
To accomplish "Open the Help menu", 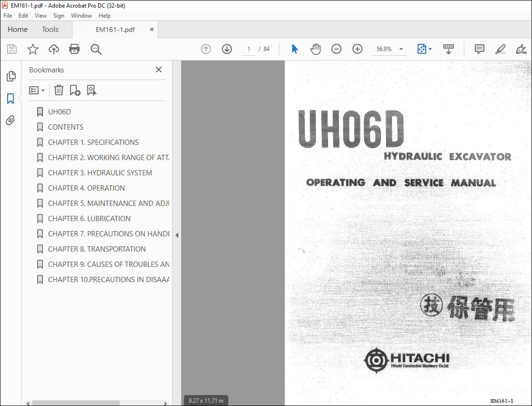I will click(x=104, y=16).
